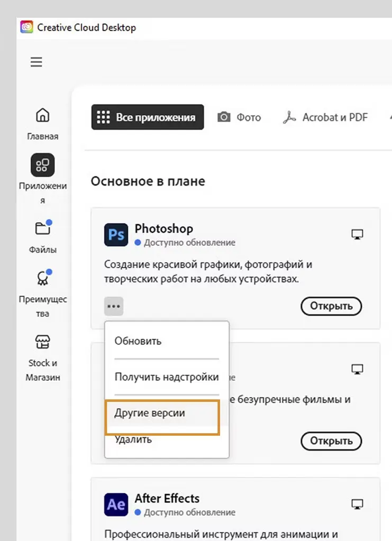Choose Удалить from the context menu
Image resolution: width=392 pixels, height=541 pixels.
(x=133, y=439)
